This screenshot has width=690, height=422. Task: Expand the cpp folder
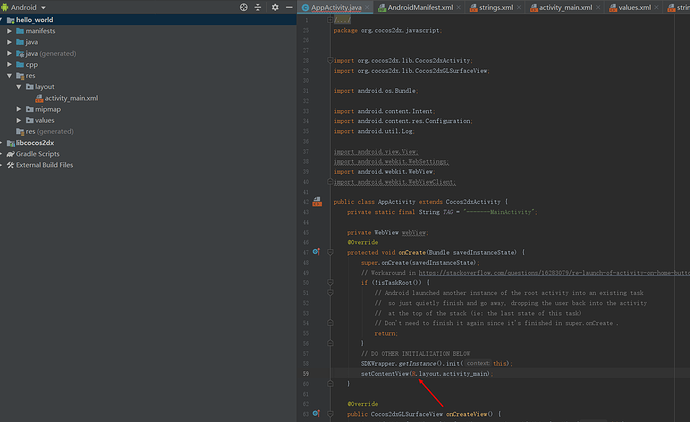click(9, 64)
